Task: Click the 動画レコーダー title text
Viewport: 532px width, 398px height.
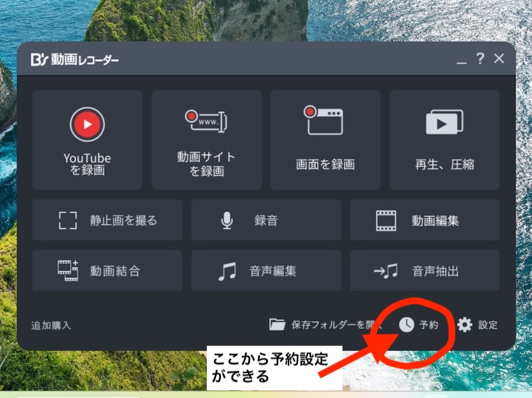Action: coord(82,60)
